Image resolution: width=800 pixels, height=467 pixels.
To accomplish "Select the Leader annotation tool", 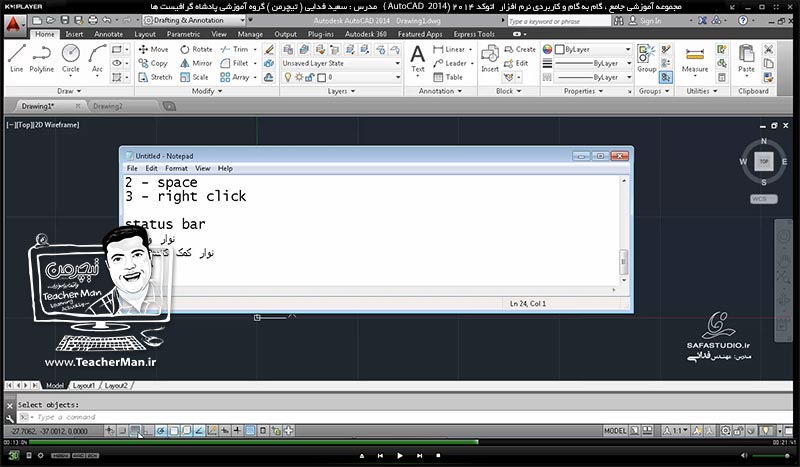I will tap(450, 63).
